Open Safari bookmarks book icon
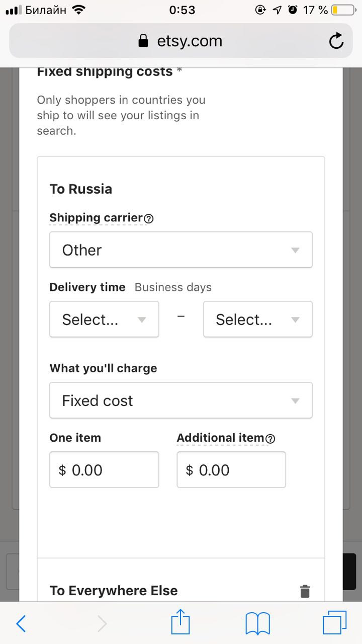The image size is (362, 644). click(x=258, y=624)
